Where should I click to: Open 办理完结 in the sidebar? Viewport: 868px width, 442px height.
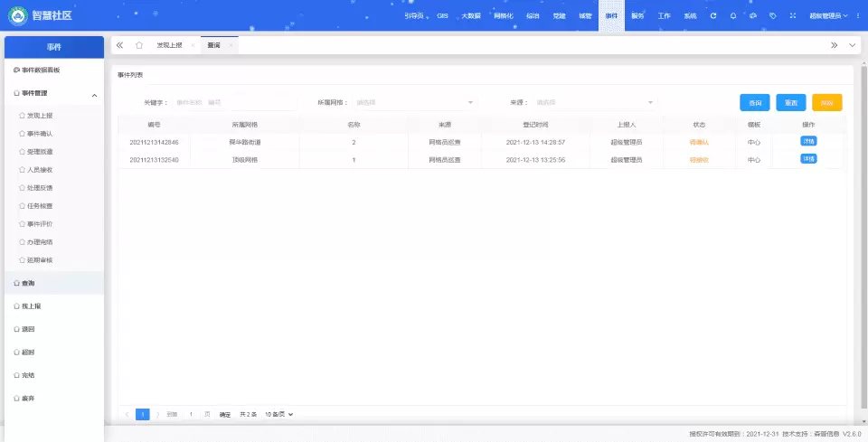pyautogui.click(x=53, y=242)
